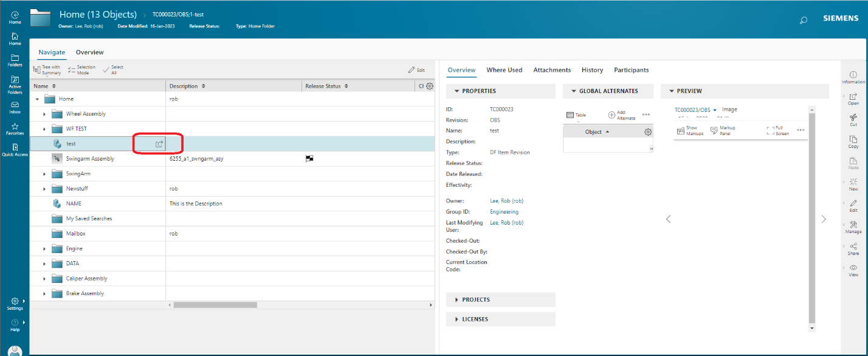Enable Selection Mode in the toolbar
The image size is (868, 356).
click(x=82, y=69)
